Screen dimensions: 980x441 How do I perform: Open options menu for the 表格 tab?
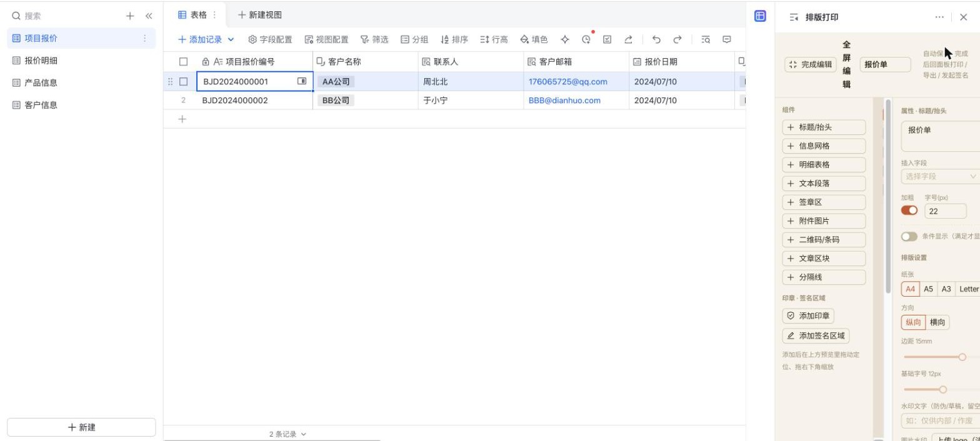pyautogui.click(x=215, y=15)
